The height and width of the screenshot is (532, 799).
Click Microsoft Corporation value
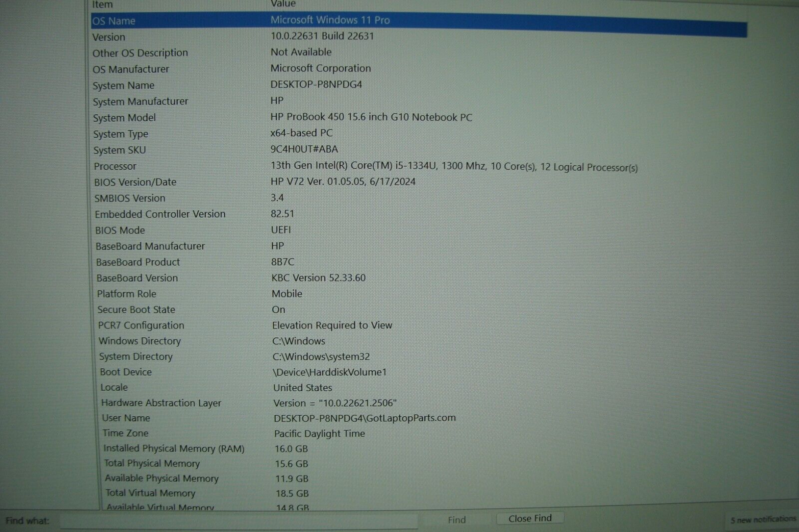[321, 68]
